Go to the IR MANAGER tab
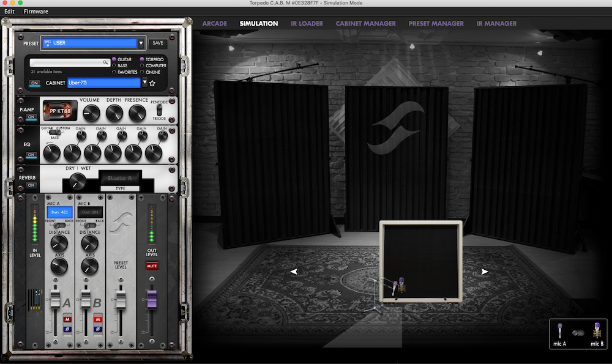The image size is (612, 364). tap(496, 23)
